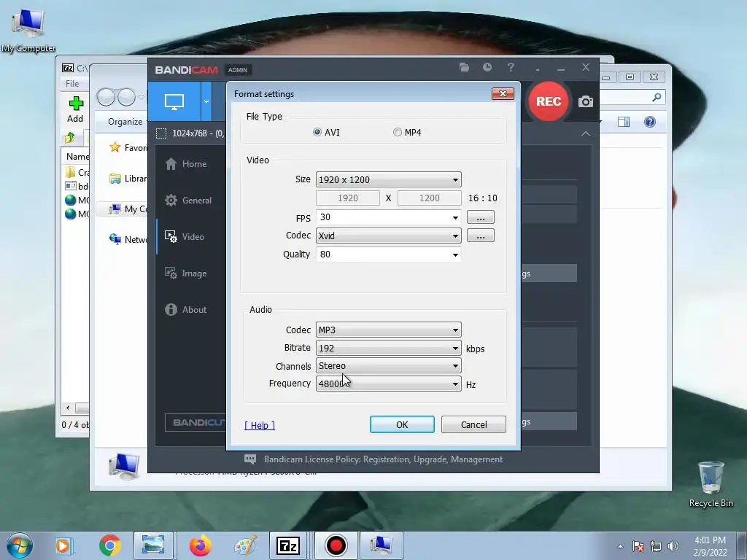Click the Bandicam screenshot camera icon
This screenshot has width=747, height=560.
[586, 101]
